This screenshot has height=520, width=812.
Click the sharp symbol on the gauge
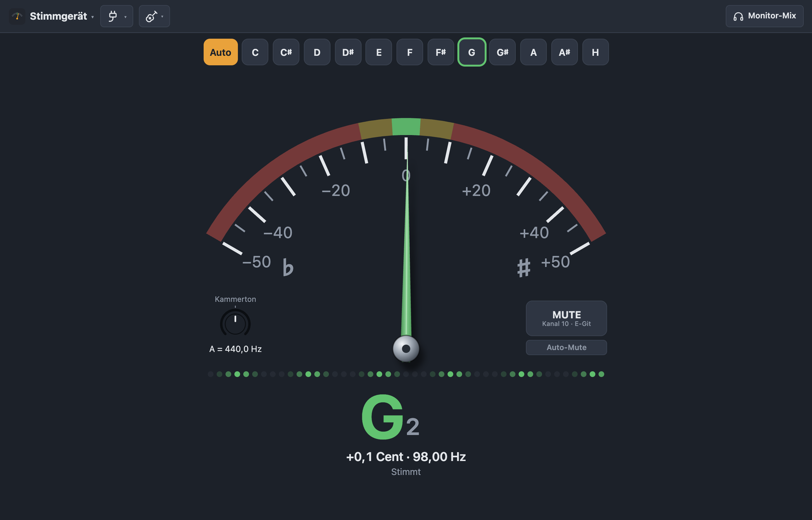click(x=524, y=267)
